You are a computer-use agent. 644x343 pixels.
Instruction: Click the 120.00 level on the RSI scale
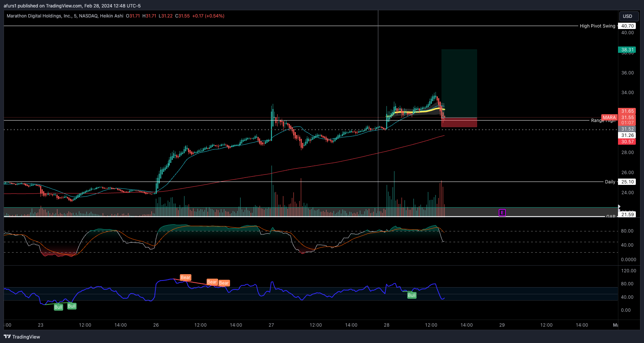628,271
